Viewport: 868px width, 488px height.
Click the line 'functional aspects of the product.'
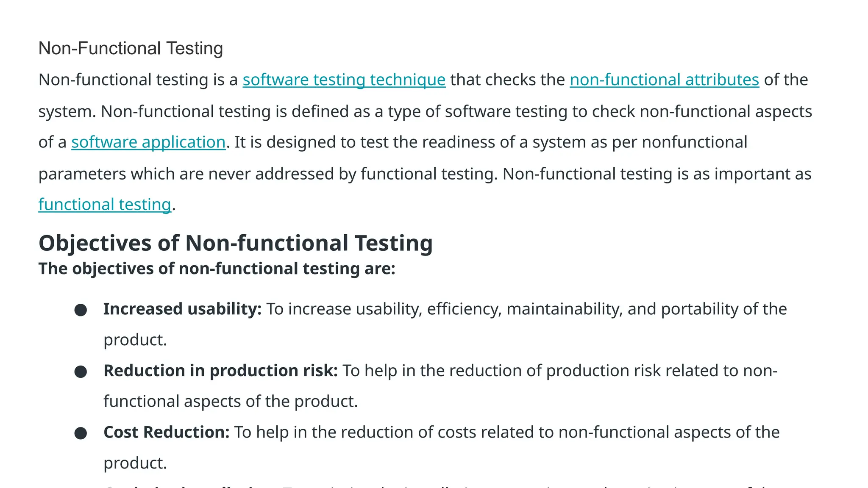pyautogui.click(x=231, y=401)
